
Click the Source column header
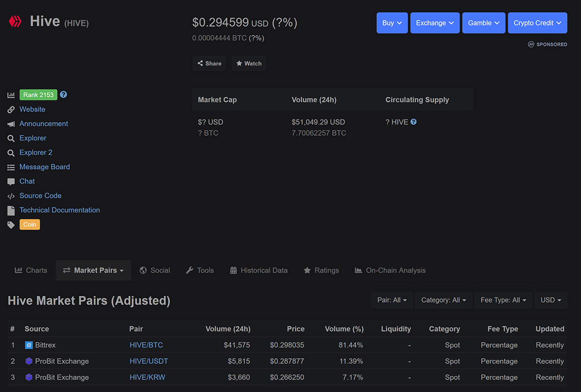coord(36,329)
